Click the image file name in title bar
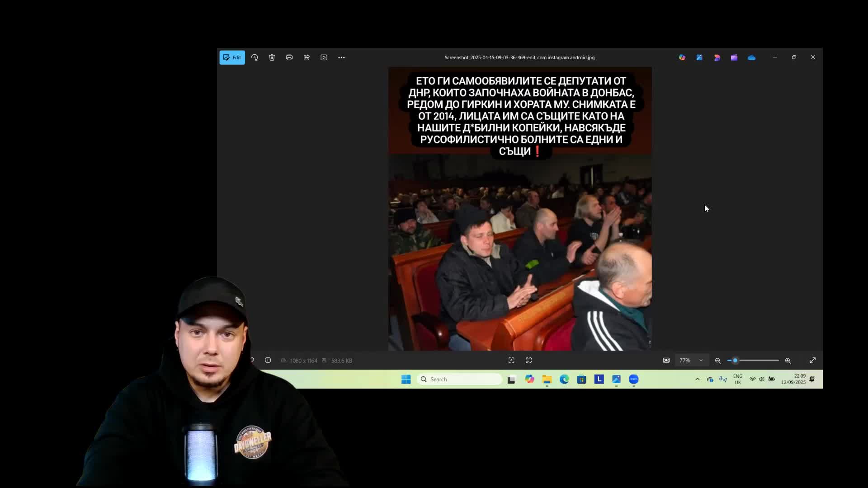The height and width of the screenshot is (488, 868). (x=519, y=57)
